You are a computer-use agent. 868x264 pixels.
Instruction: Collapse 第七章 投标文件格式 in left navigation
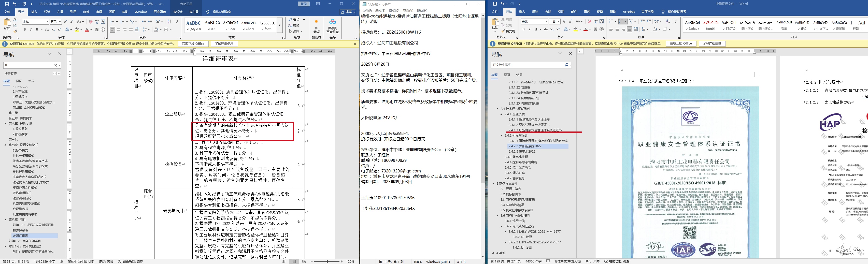(x=6, y=145)
